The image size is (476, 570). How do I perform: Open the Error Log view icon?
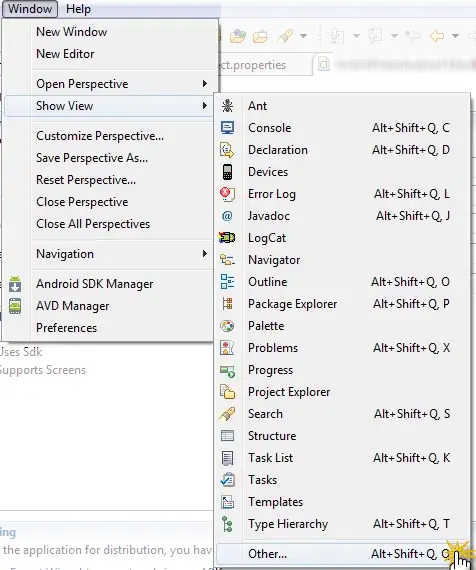[x=227, y=194]
